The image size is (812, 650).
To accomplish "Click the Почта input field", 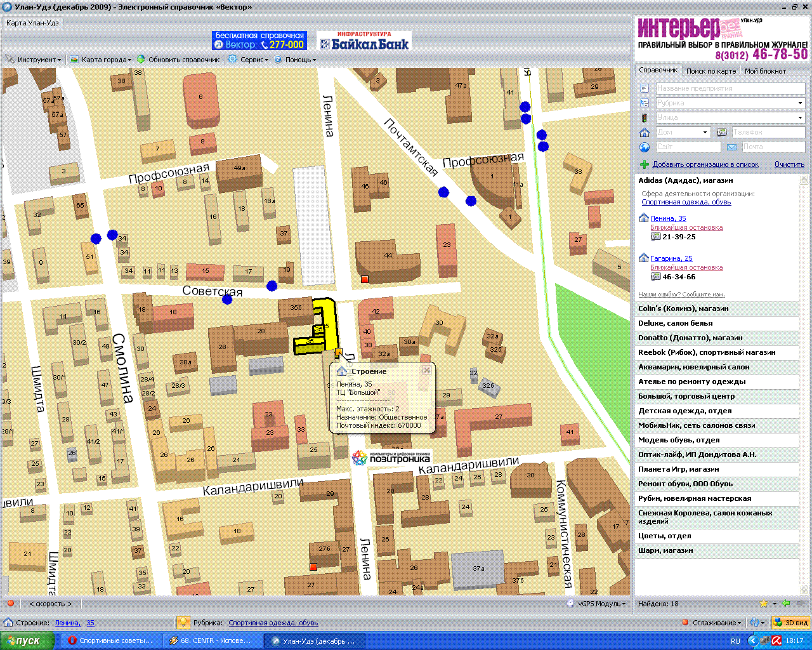I will point(773,147).
